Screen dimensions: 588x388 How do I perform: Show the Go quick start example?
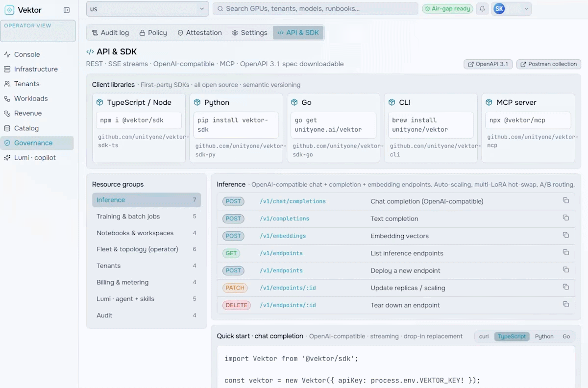coord(566,337)
